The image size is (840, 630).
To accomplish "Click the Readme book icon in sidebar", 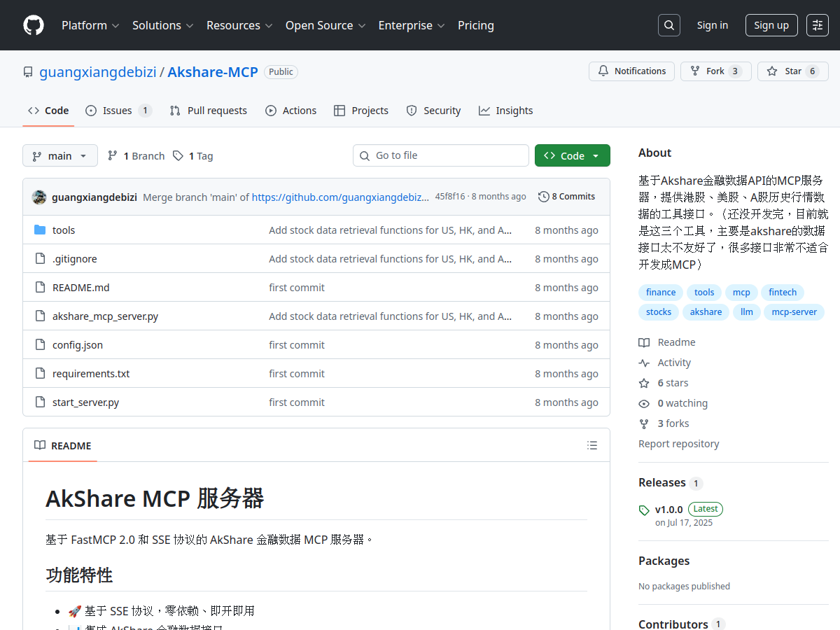I will 643,342.
